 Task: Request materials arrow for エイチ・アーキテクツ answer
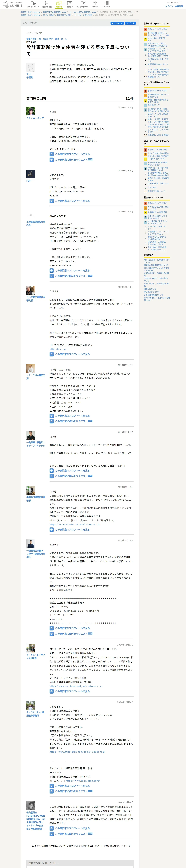tap(52, 476)
